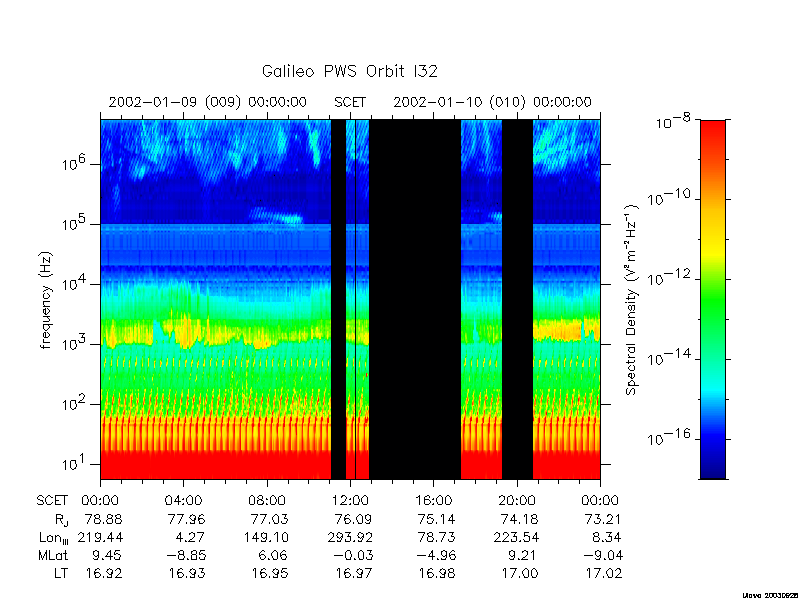Select the LT value 16.92
800x600 pixels.
[x=104, y=573]
